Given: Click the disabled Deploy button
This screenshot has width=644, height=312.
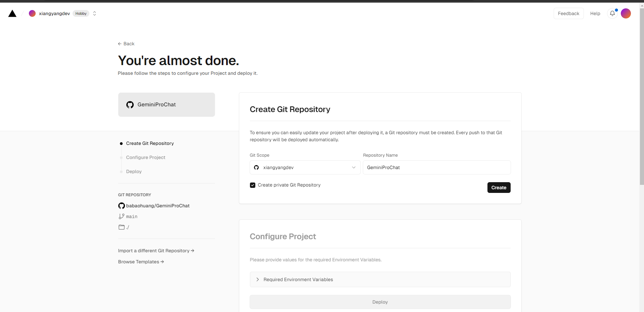Looking at the screenshot, I should pyautogui.click(x=380, y=302).
